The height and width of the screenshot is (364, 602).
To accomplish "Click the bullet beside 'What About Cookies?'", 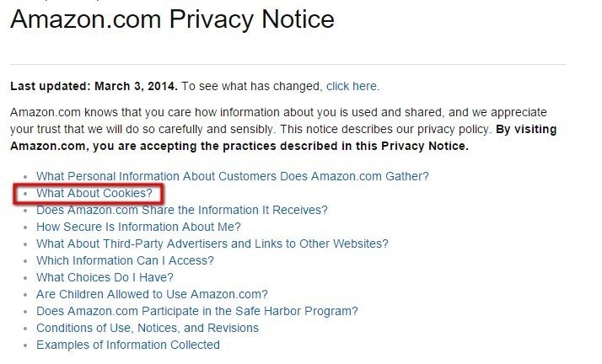I will click(x=26, y=194).
